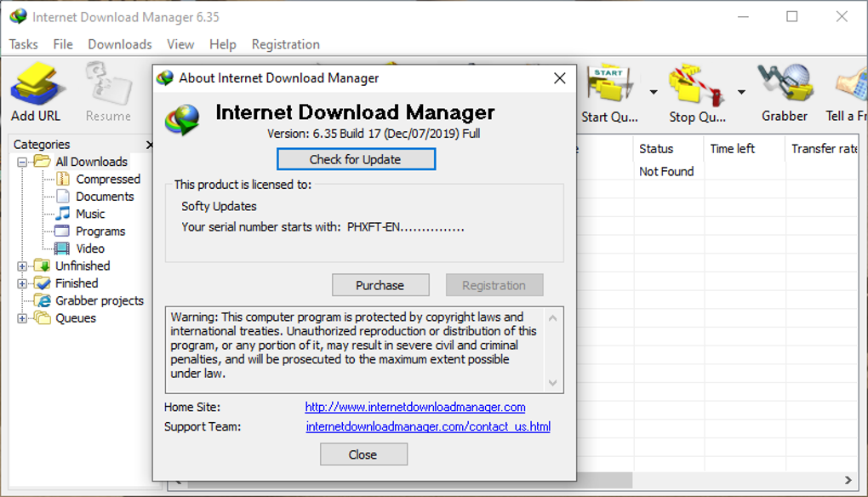Screen dimensions: 868x497
Task: Click the Finished folder icon
Action: pyautogui.click(x=42, y=283)
